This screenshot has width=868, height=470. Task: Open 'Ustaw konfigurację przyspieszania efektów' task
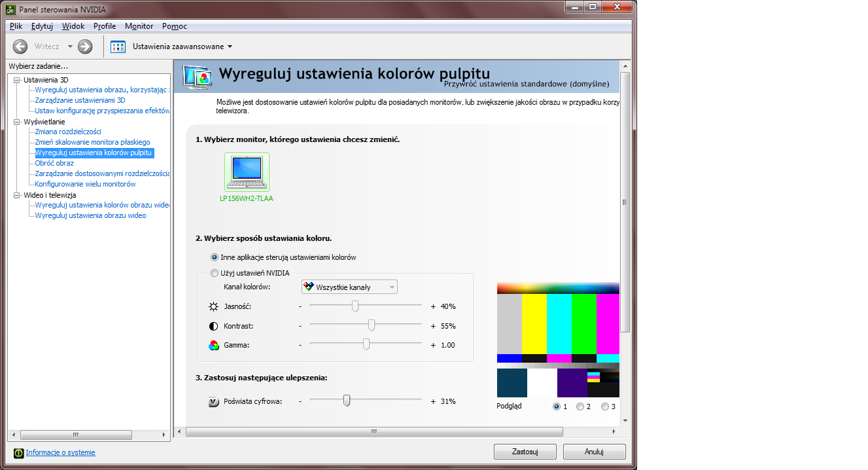tap(102, 111)
